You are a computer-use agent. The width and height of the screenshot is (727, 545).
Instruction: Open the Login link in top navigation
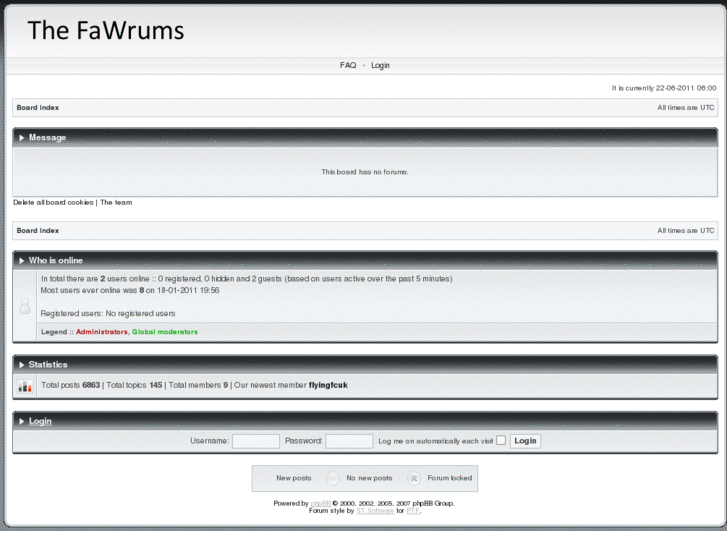pos(380,65)
